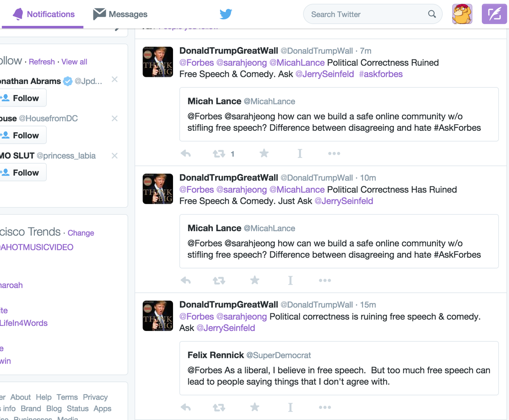Click @JerrySeinfeld mention in 15m tweet
The height and width of the screenshot is (420, 509).
(226, 328)
